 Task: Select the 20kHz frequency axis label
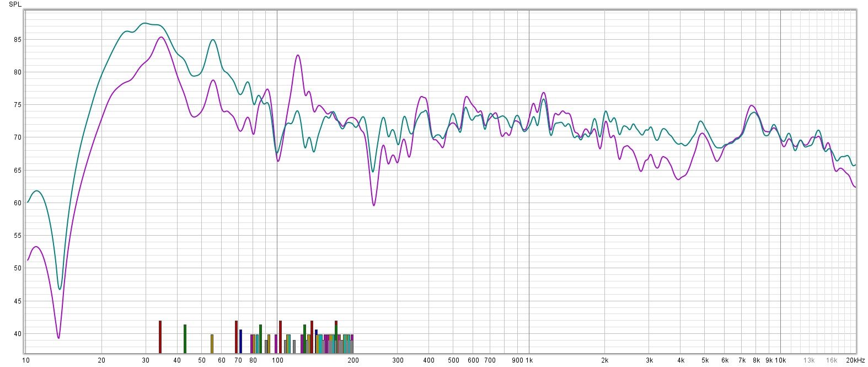point(855,360)
